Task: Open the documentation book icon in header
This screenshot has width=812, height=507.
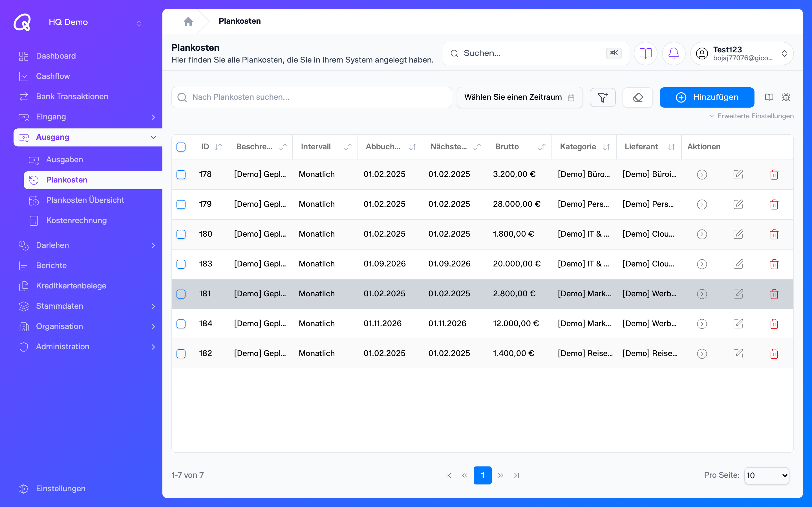Action: tap(645, 53)
